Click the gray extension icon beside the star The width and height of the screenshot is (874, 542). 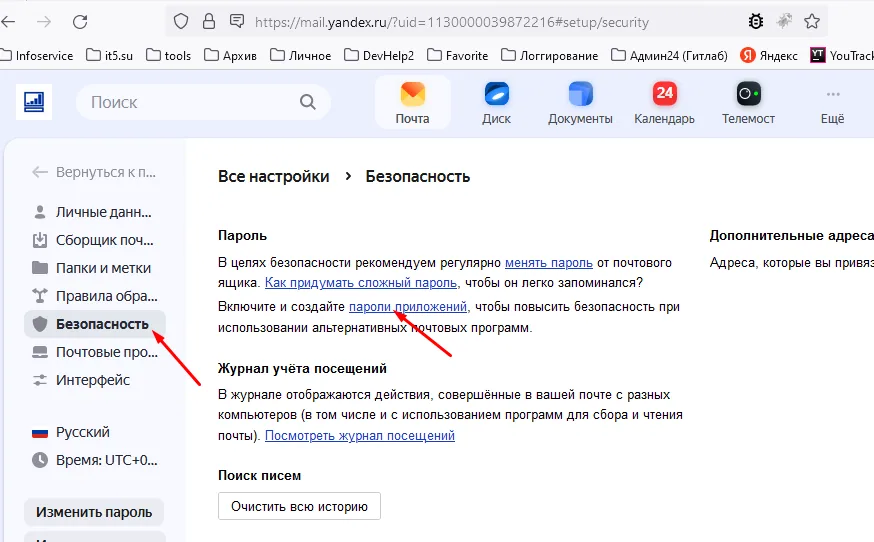[784, 22]
